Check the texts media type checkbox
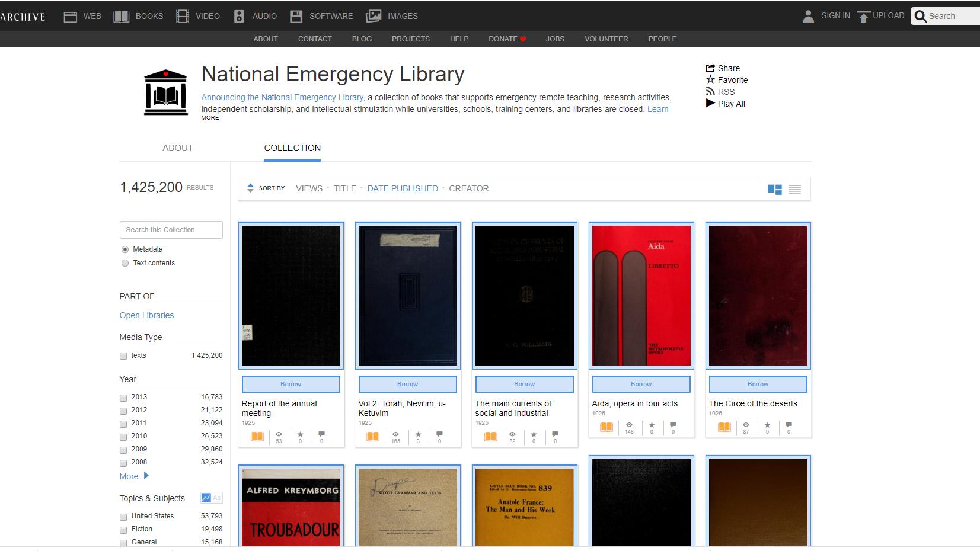980x551 pixels. tap(123, 356)
